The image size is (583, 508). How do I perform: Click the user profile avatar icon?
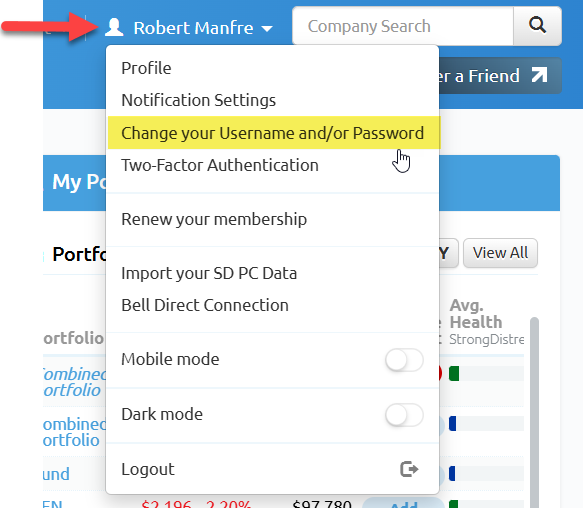[x=114, y=27]
